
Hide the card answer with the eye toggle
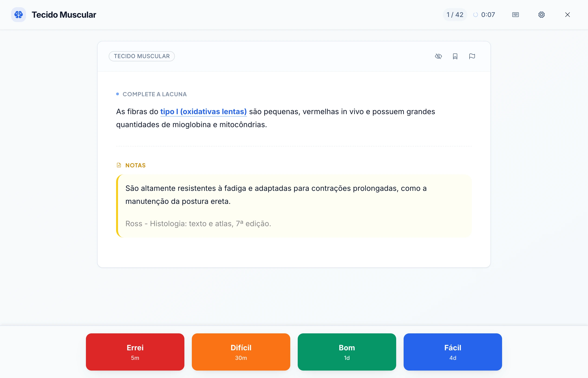(x=439, y=56)
